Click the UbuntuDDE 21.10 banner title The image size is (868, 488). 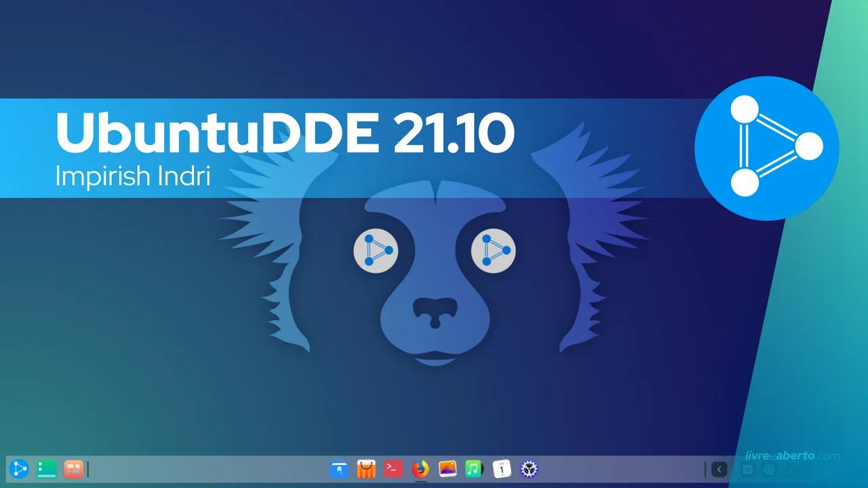[x=285, y=133]
